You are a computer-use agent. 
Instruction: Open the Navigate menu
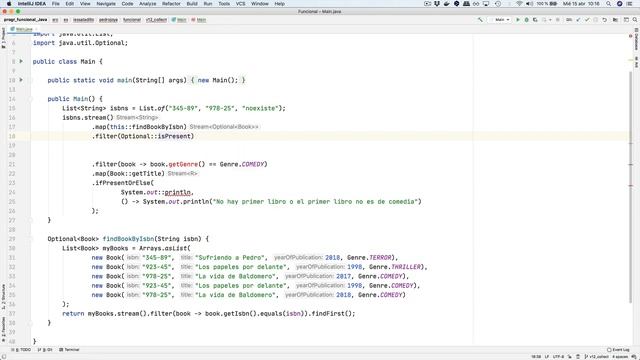(x=106, y=4)
